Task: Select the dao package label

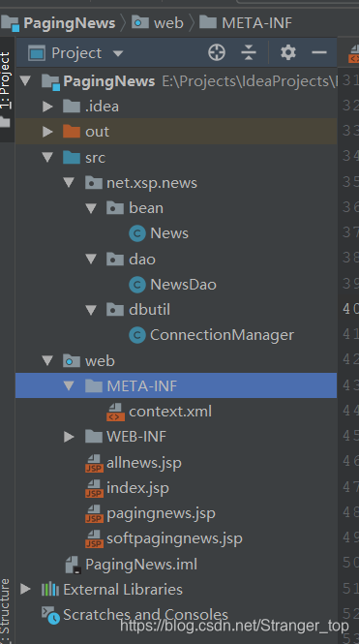Action: click(142, 259)
